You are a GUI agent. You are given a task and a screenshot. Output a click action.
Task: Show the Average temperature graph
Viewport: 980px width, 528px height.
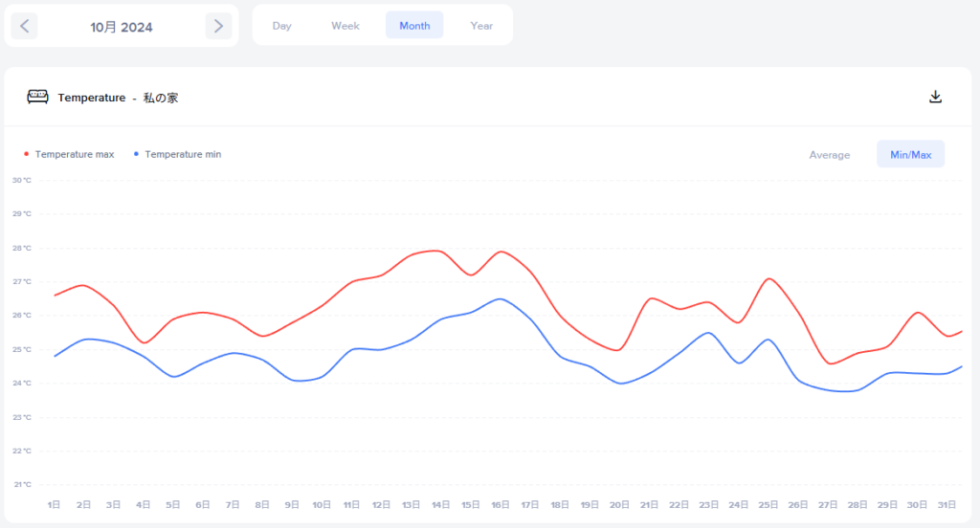(x=830, y=155)
